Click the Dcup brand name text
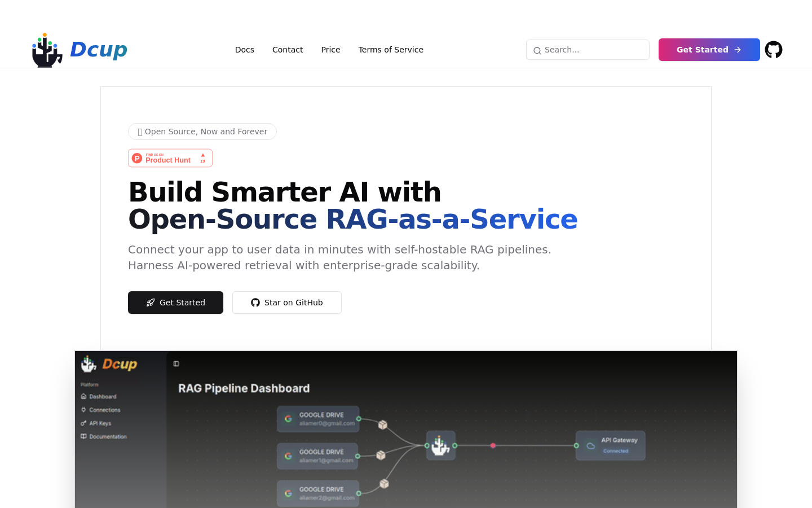Image resolution: width=812 pixels, height=508 pixels. click(x=99, y=49)
